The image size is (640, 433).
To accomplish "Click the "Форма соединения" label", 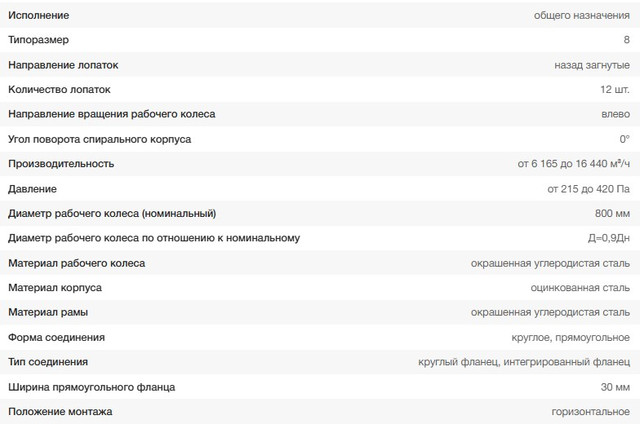I will [56, 337].
